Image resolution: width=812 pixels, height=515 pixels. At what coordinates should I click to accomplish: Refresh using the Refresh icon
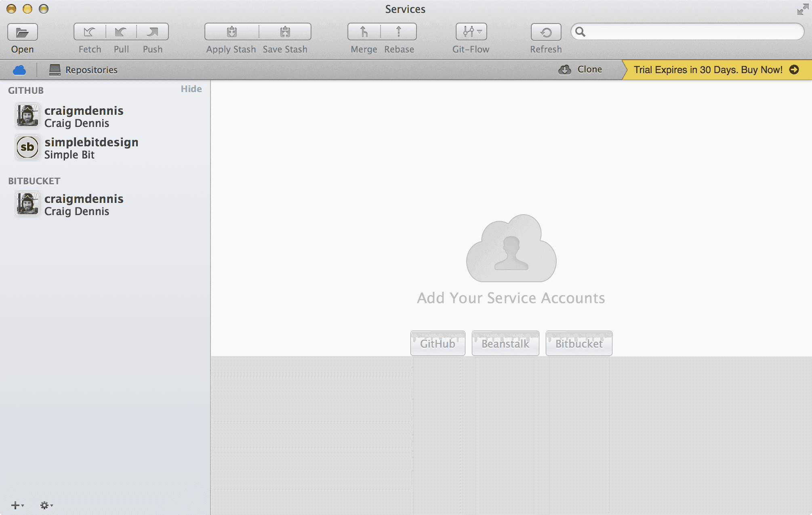coord(546,32)
